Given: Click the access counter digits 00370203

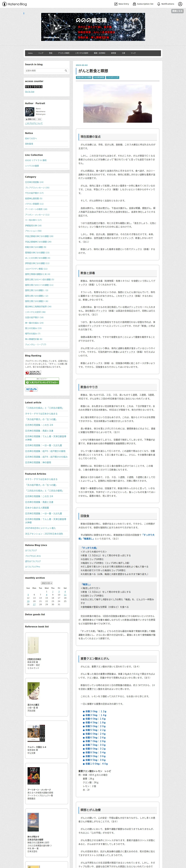Looking at the screenshot, I should [x=34, y=87].
